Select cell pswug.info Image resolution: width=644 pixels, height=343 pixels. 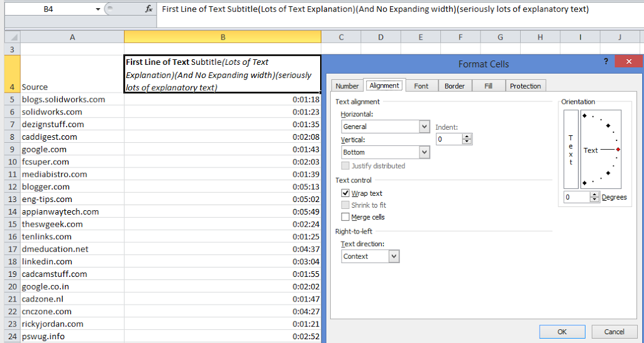pyautogui.click(x=72, y=337)
